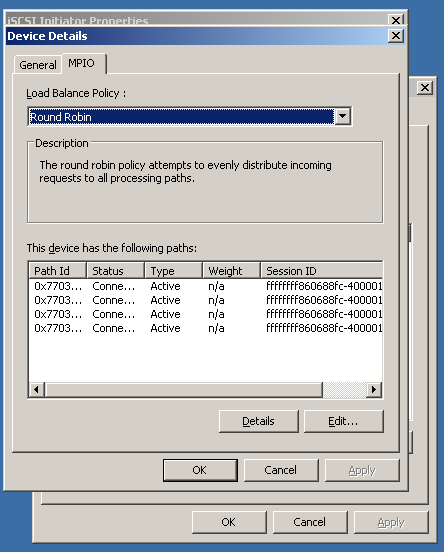Cancel the Device Details dialog
Screen dimensions: 444x552
pyautogui.click(x=281, y=470)
